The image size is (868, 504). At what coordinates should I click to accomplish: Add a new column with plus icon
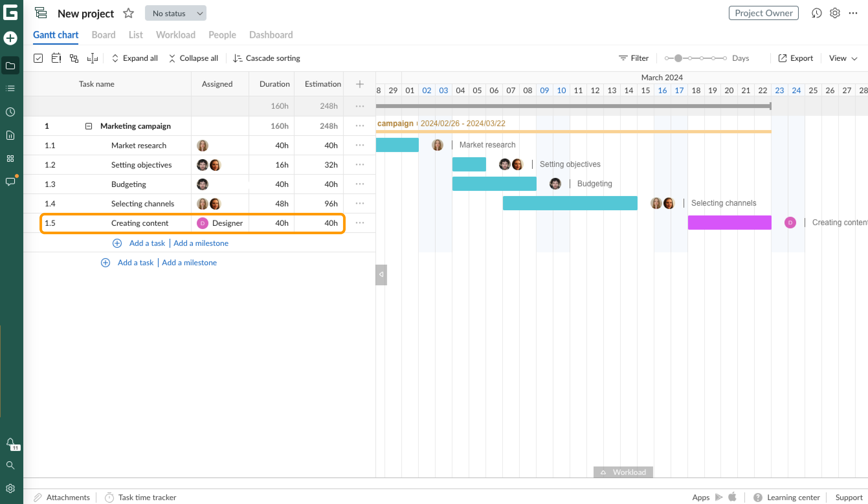click(x=360, y=84)
